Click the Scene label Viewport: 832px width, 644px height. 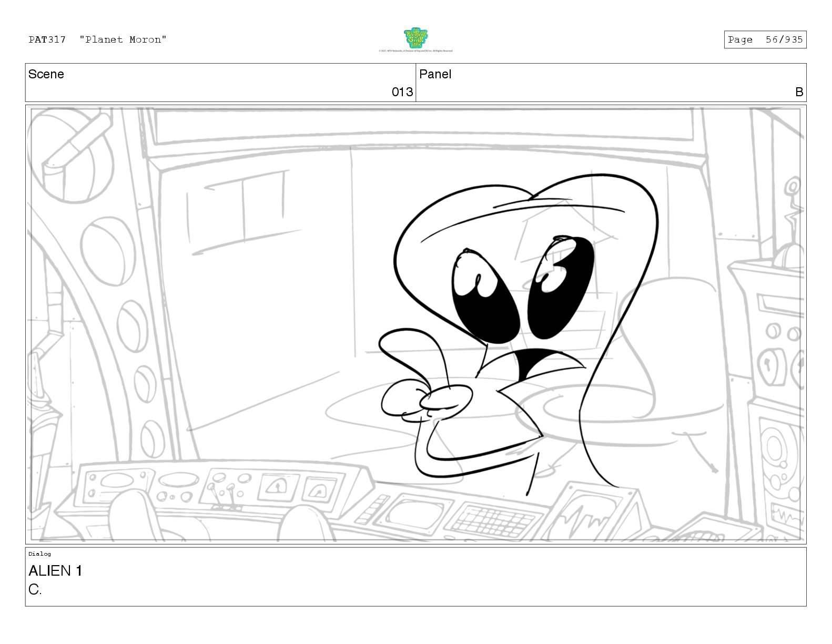pyautogui.click(x=46, y=74)
